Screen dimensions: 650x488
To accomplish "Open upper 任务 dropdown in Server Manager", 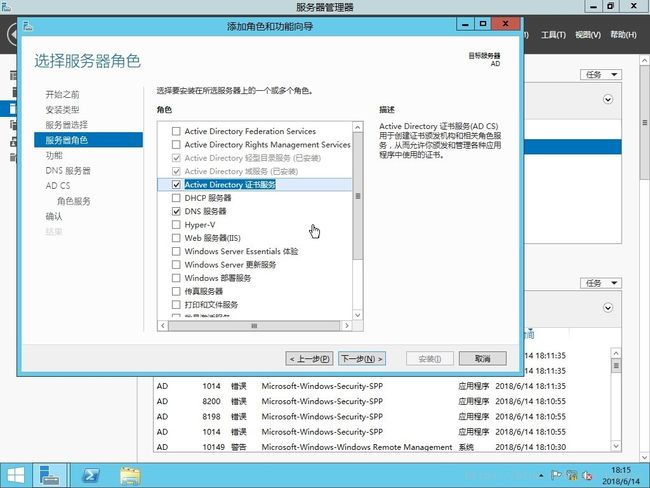I will click(x=601, y=75).
